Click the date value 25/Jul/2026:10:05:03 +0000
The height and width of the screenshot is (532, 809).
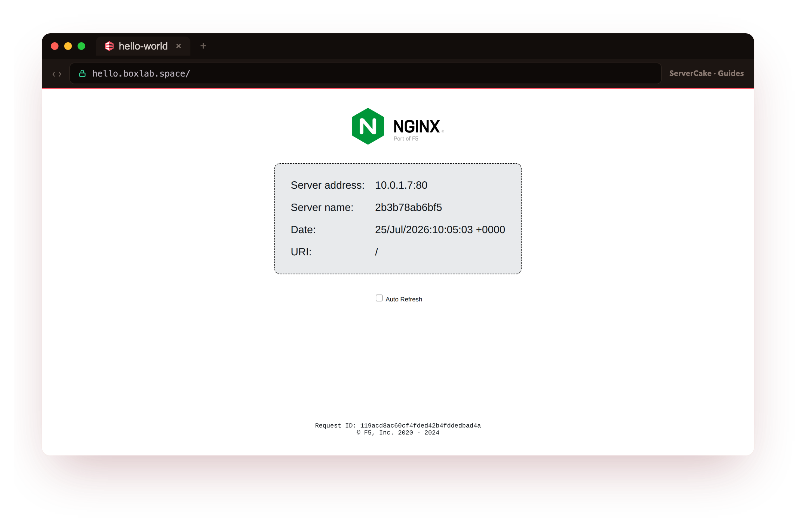pyautogui.click(x=440, y=230)
